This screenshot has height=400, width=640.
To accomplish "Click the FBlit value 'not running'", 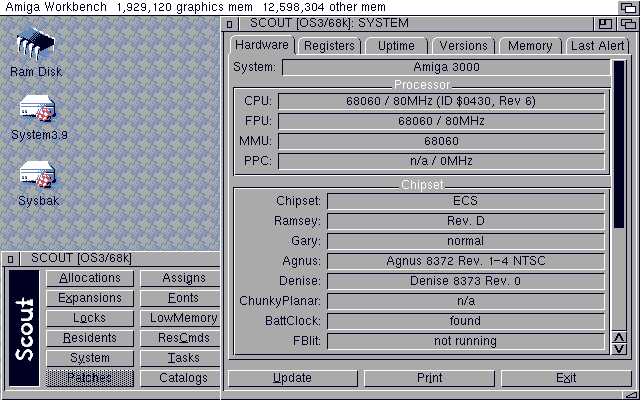I will (x=466, y=341).
